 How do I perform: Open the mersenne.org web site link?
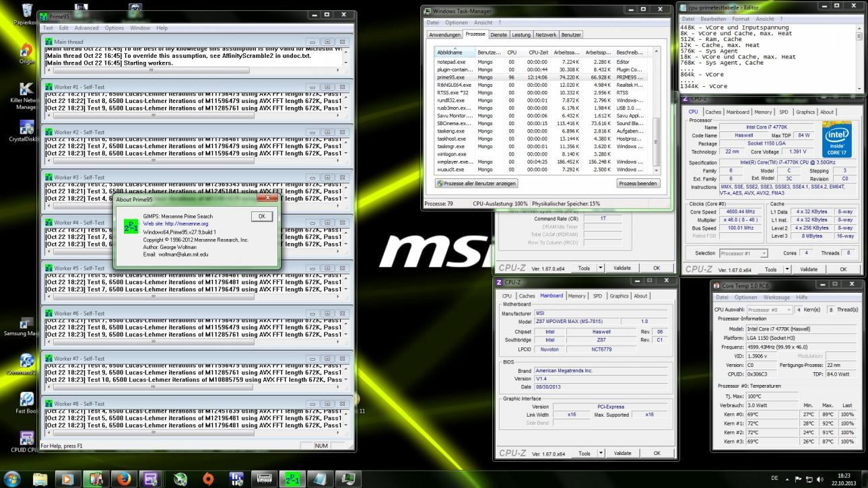click(x=176, y=223)
